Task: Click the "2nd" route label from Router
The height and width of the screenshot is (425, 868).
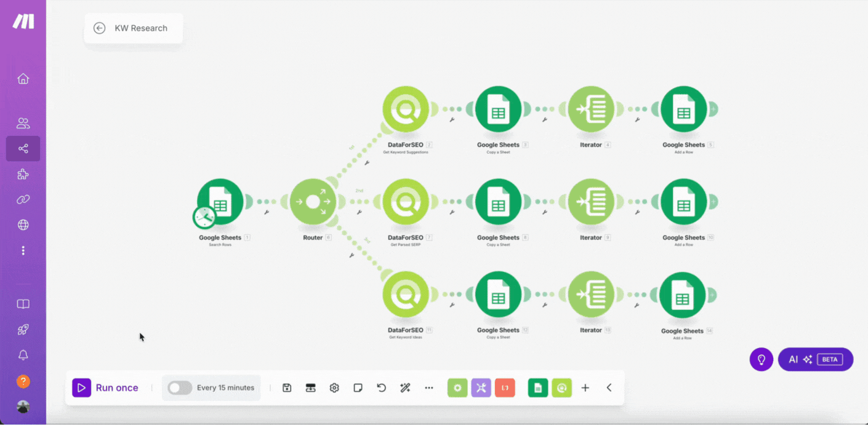Action: [359, 191]
